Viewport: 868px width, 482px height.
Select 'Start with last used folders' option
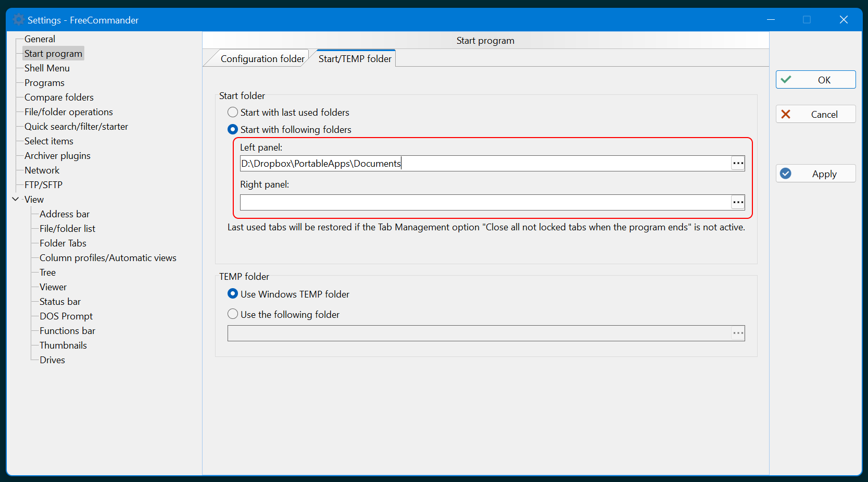[x=233, y=113]
